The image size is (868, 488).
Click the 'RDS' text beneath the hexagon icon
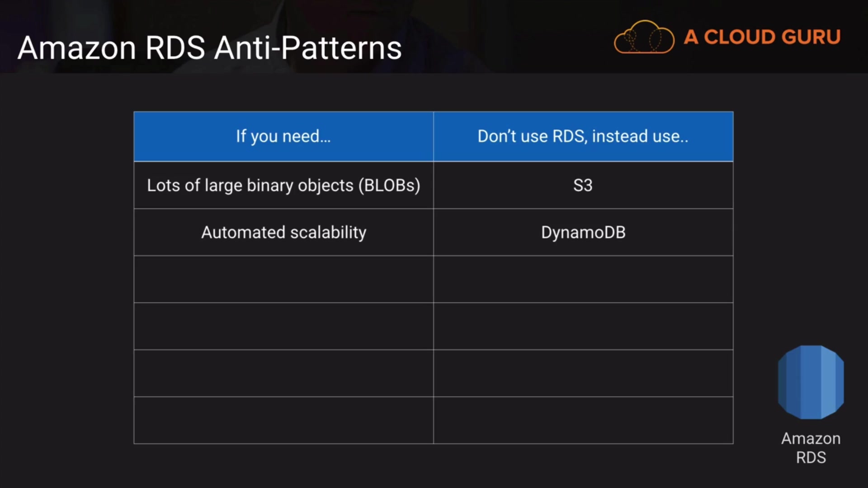coord(811,457)
